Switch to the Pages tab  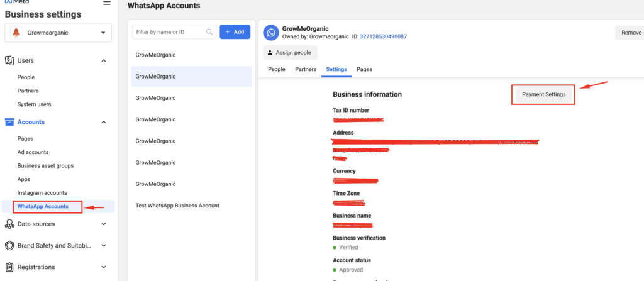coord(364,69)
